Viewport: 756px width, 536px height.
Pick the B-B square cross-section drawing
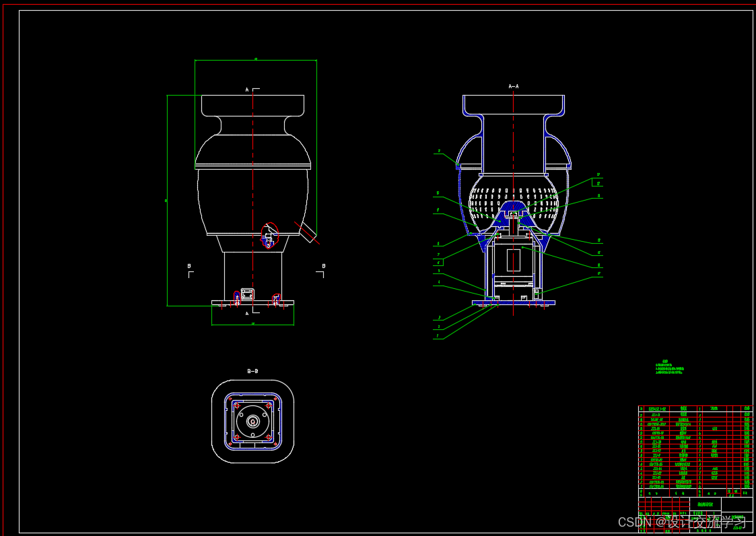coord(252,422)
